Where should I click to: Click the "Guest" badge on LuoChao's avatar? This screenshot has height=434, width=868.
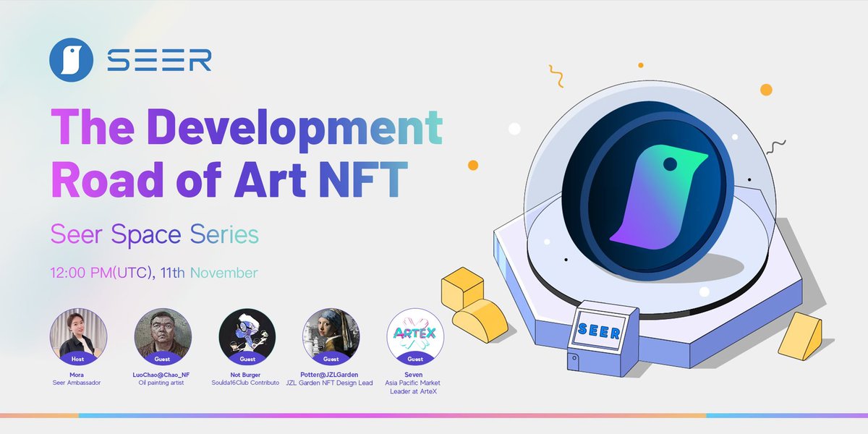coord(163,359)
